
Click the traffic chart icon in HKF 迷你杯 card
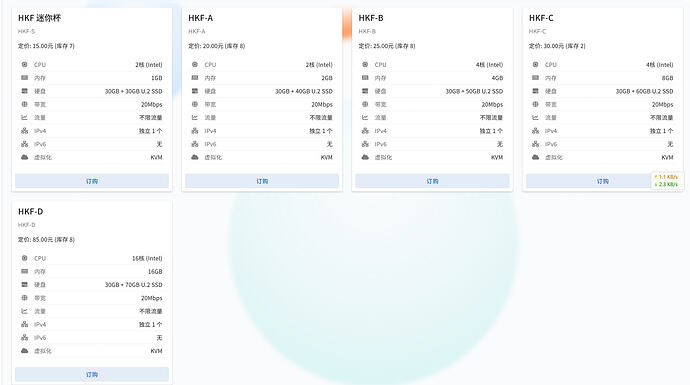pyautogui.click(x=25, y=117)
